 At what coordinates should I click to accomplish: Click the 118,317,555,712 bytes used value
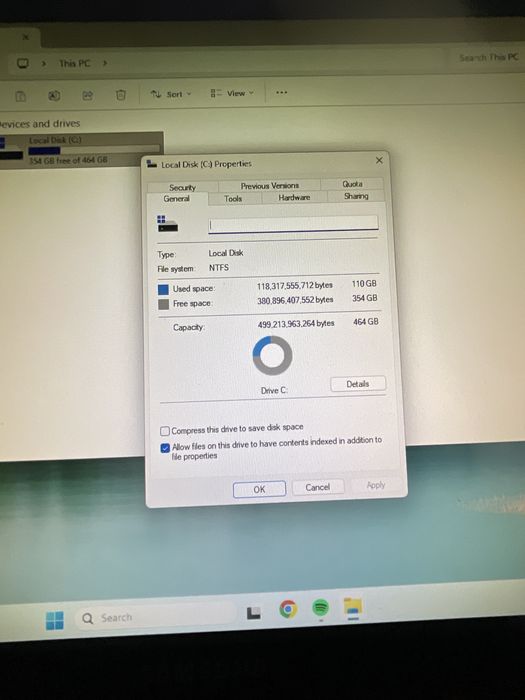coord(295,286)
